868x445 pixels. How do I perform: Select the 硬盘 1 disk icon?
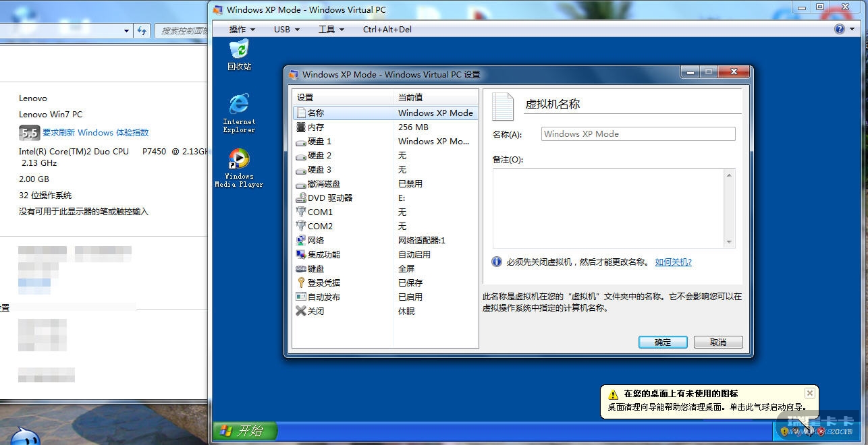pyautogui.click(x=301, y=142)
